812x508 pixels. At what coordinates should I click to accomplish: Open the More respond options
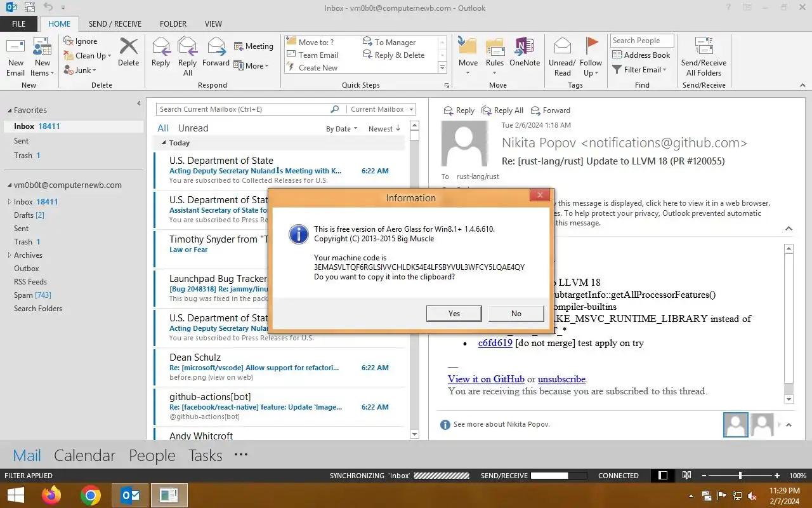tap(251, 65)
